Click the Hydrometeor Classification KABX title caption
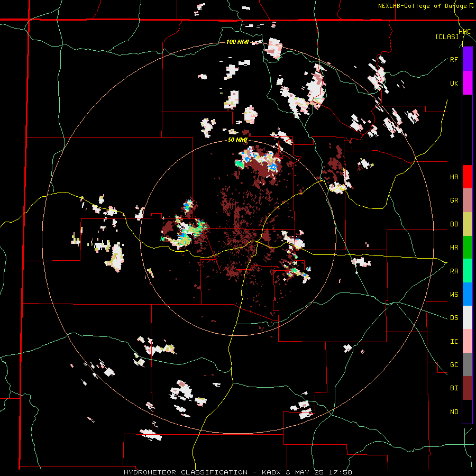This screenshot has height=476, width=476. [238, 472]
